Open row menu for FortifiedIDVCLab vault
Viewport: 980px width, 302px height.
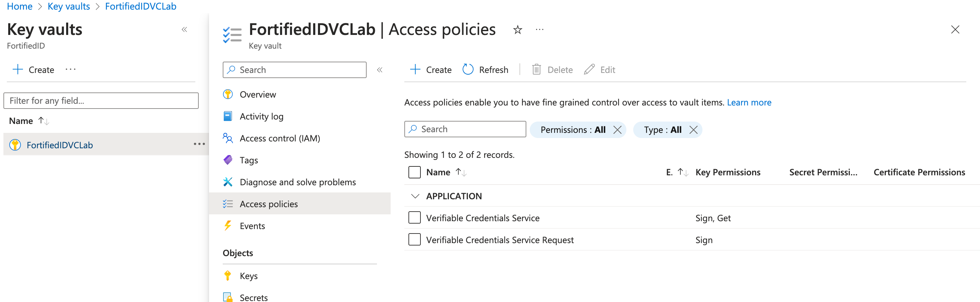[x=199, y=144]
